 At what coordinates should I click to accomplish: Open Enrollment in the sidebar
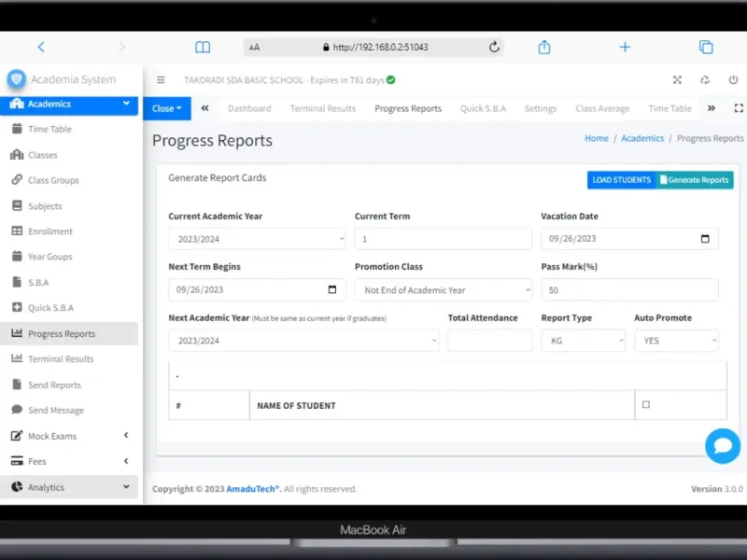coord(69,231)
